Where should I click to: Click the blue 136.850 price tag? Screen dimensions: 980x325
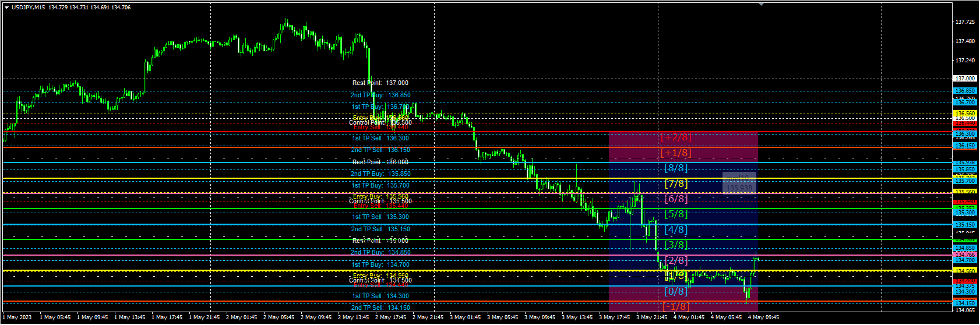965,91
